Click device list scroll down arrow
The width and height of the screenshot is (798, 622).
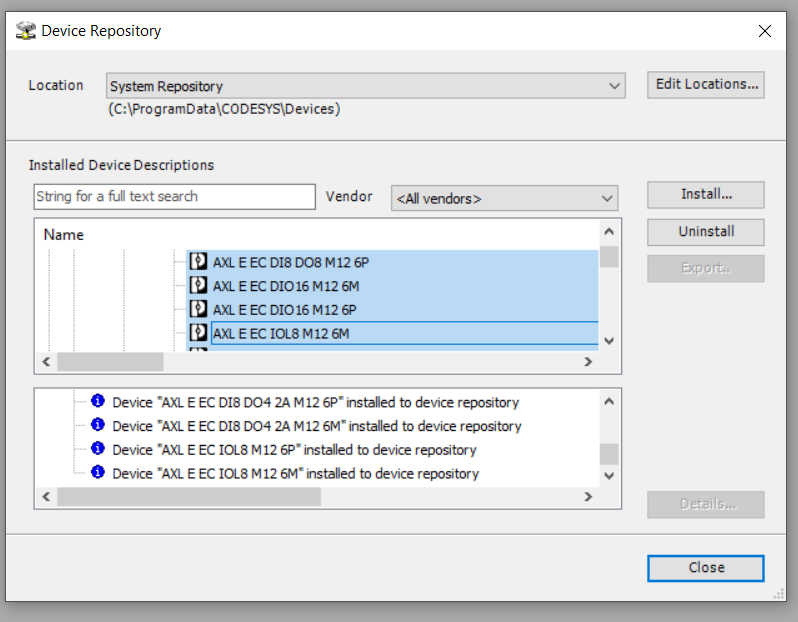pos(609,341)
